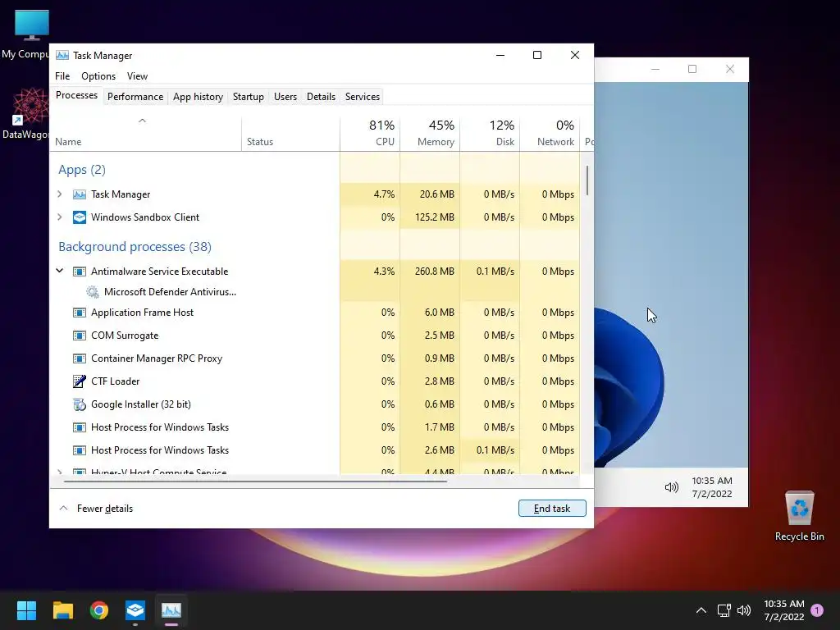Click the 4.7% CPU cell
The width and height of the screenshot is (840, 630).
370,194
